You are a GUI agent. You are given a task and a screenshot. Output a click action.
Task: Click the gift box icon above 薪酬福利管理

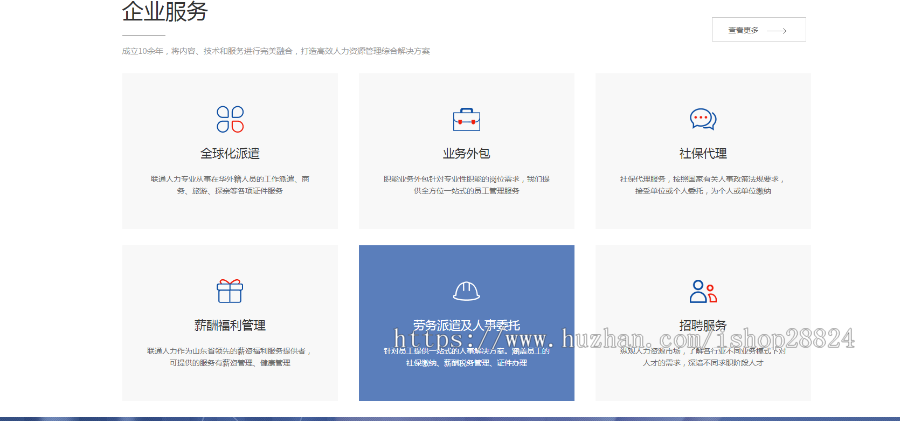pos(230,291)
